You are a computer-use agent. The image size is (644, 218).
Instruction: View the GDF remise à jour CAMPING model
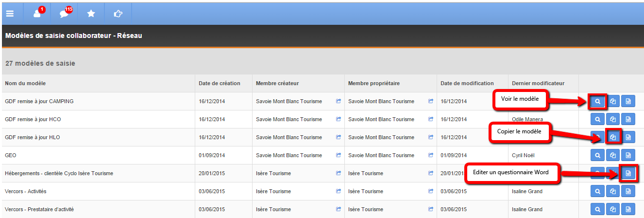tap(598, 101)
